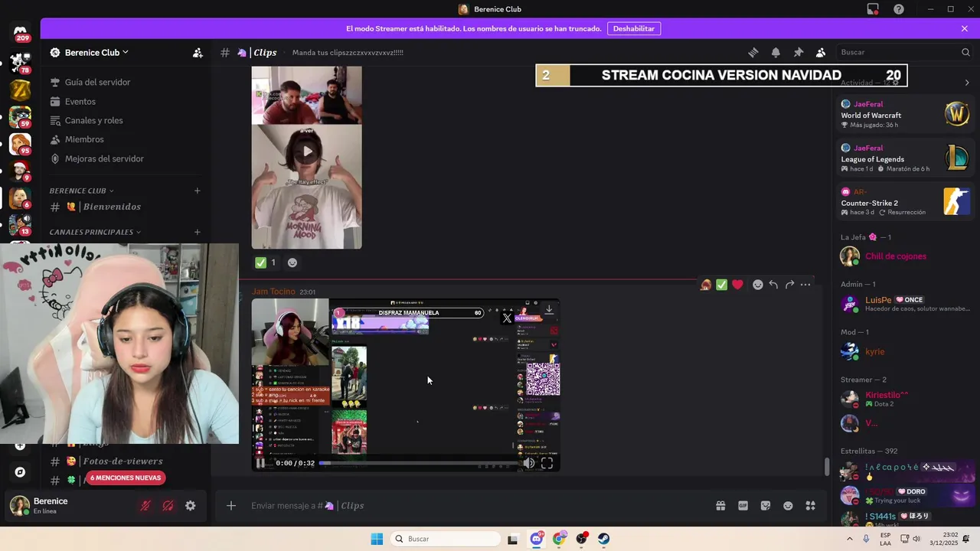This screenshot has height=551, width=980.
Task: Add heart reaction on Jam Tocino message
Action: point(737,285)
